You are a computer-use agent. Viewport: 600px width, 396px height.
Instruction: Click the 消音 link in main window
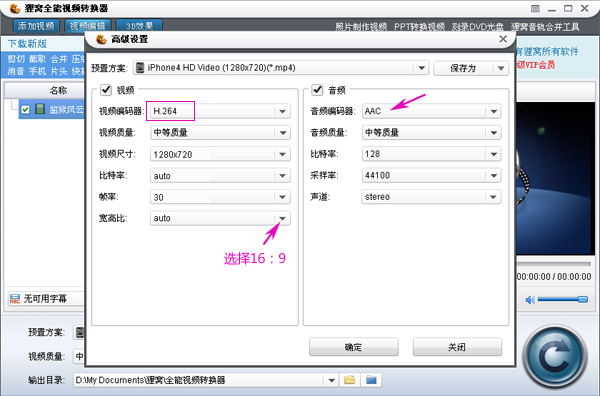click(16, 71)
